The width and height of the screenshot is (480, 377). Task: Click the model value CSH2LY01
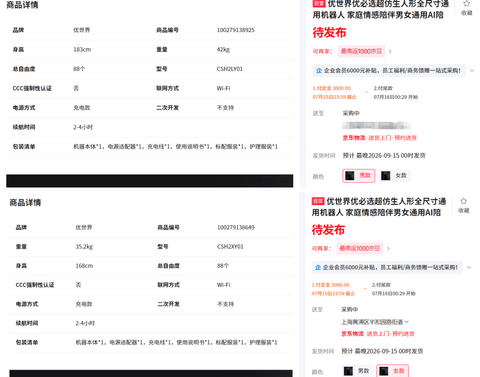[230, 69]
